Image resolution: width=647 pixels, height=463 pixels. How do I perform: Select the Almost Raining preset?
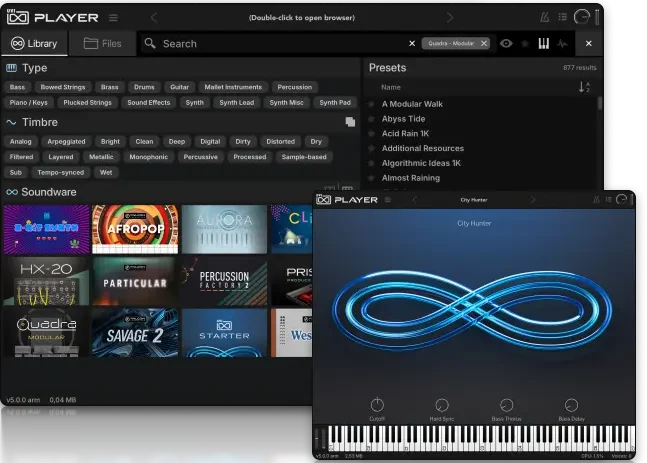pyautogui.click(x=411, y=178)
